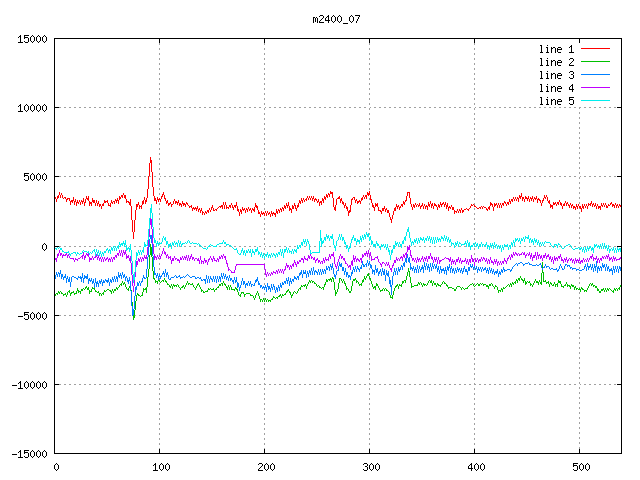Click the -10000 y-axis tick label
Image resolution: width=640 pixels, height=480 pixels.
(29, 384)
